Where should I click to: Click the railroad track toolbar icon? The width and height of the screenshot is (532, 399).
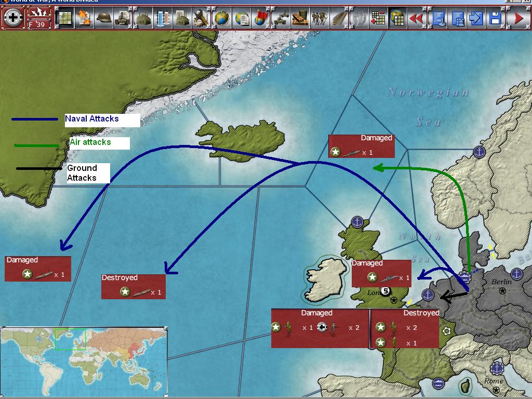339,18
